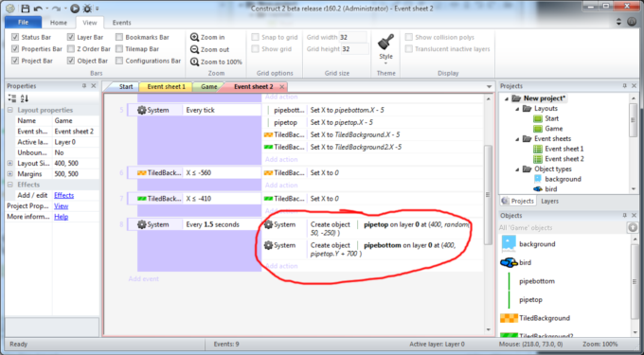Select the bird object icon in Objects panel
The width and height of the screenshot is (644, 355).
(509, 262)
